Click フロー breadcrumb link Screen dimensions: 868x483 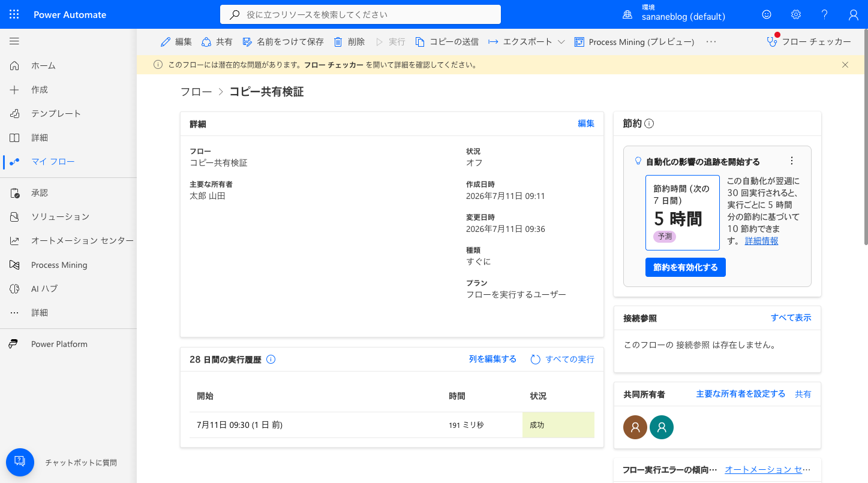(196, 92)
